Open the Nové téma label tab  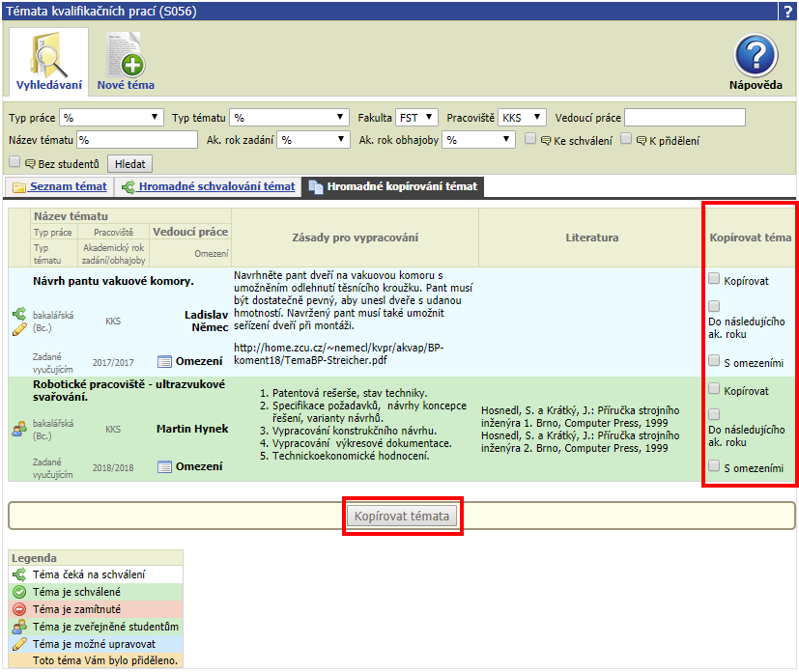coord(126,85)
